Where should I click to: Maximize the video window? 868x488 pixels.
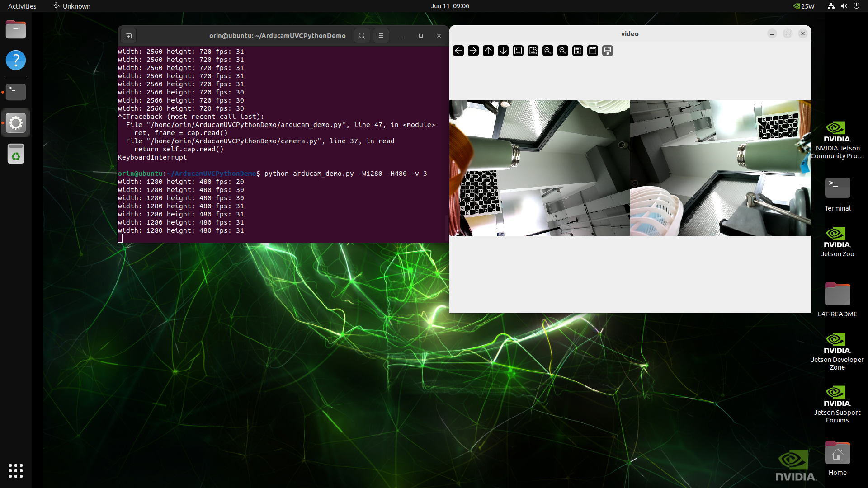[x=788, y=33]
